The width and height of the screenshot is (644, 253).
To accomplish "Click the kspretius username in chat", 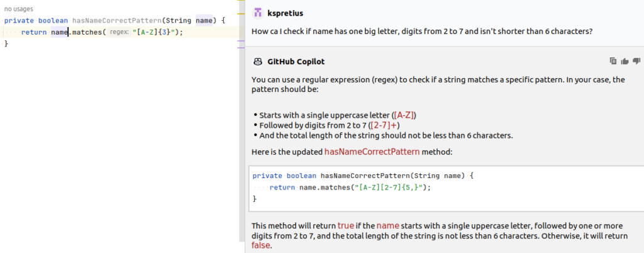I will pyautogui.click(x=286, y=13).
